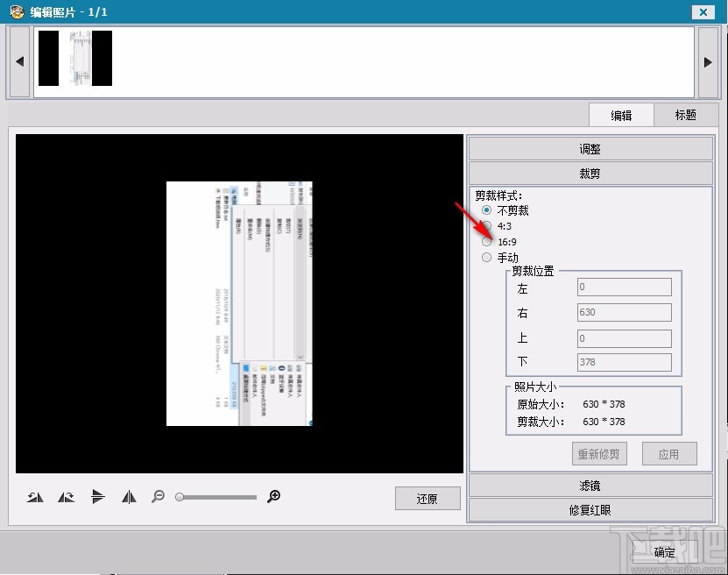The height and width of the screenshot is (575, 728).
Task: Click the next photo arrow
Action: [709, 61]
